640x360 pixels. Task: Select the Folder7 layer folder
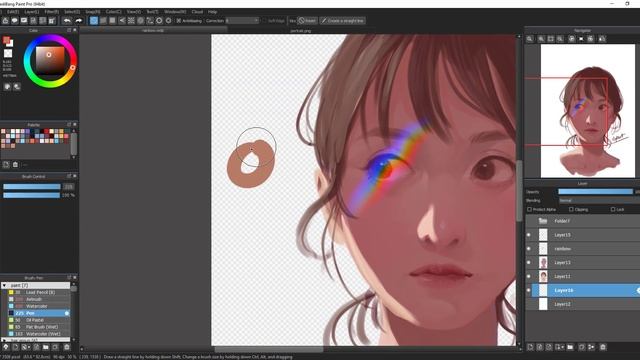[583, 221]
